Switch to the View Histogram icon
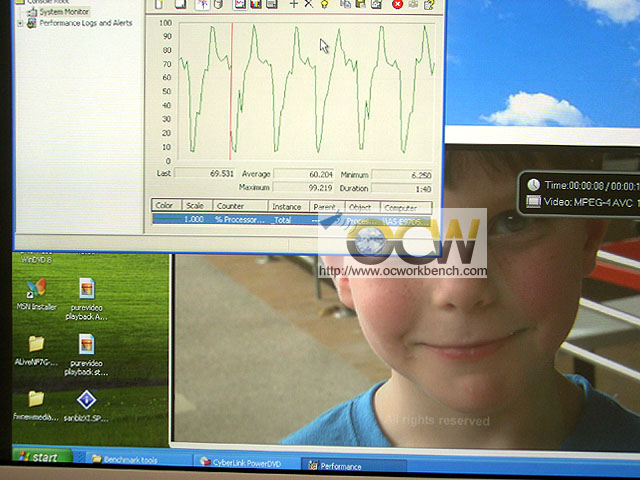 pyautogui.click(x=256, y=4)
